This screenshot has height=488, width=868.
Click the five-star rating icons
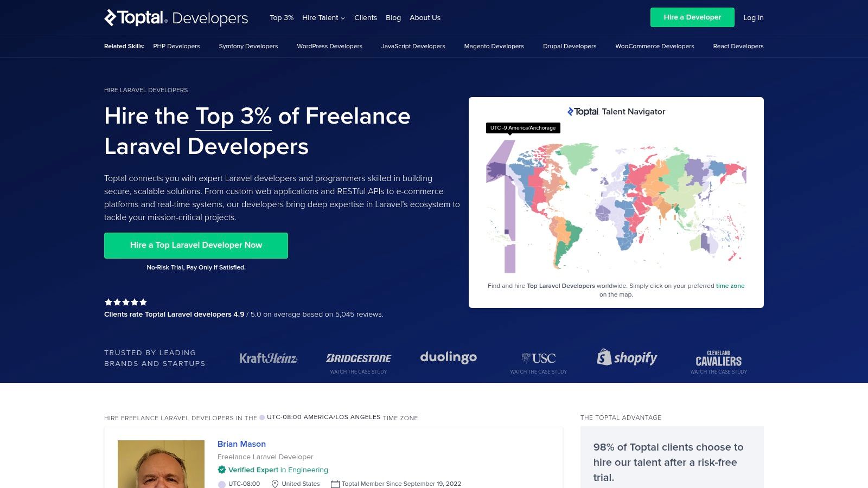(x=125, y=302)
